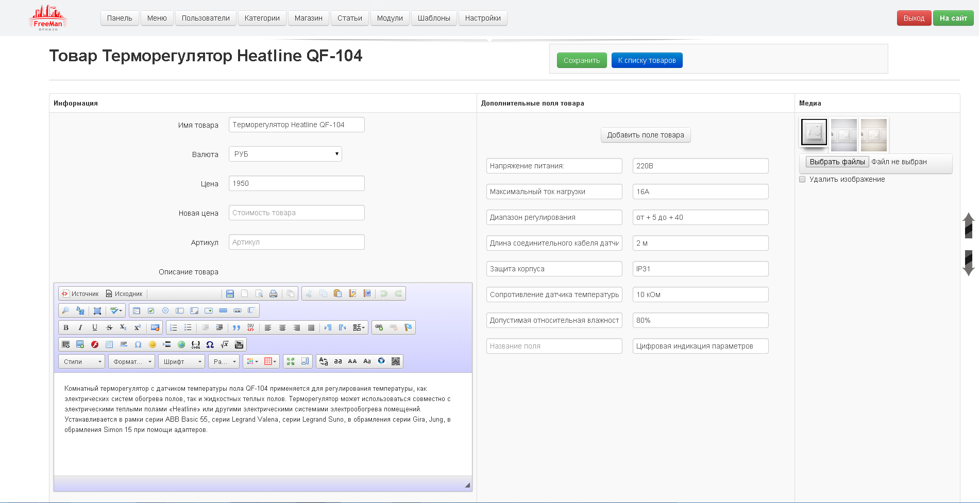
Task: Open the Модули menu
Action: pyautogui.click(x=390, y=18)
